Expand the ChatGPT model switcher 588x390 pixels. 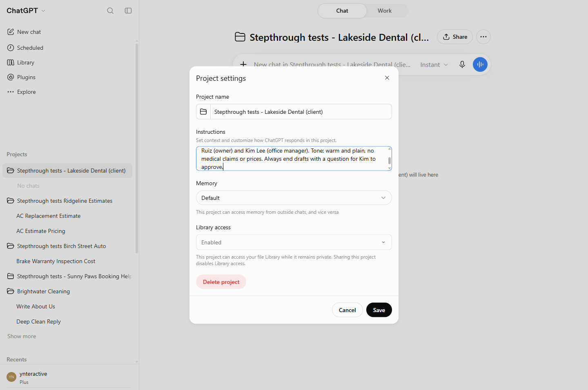26,11
